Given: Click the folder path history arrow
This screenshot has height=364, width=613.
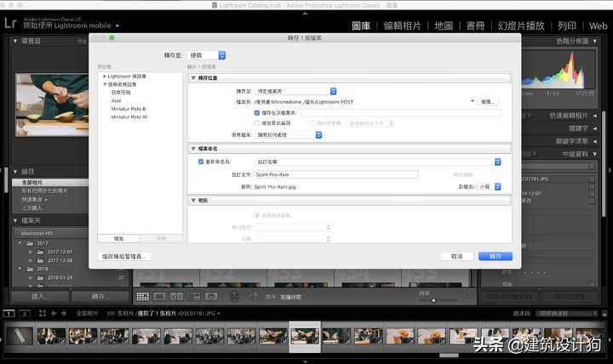Looking at the screenshot, I should 472,101.
